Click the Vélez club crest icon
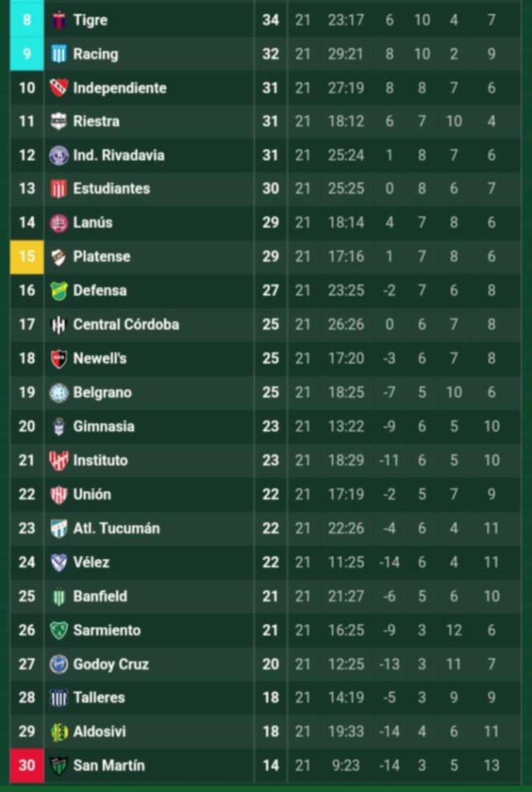 click(59, 562)
